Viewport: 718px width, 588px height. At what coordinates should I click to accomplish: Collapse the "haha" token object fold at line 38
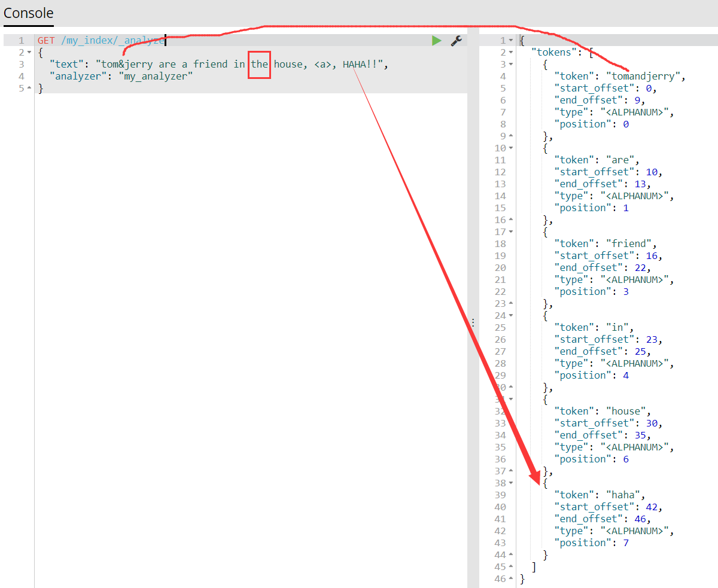510,483
